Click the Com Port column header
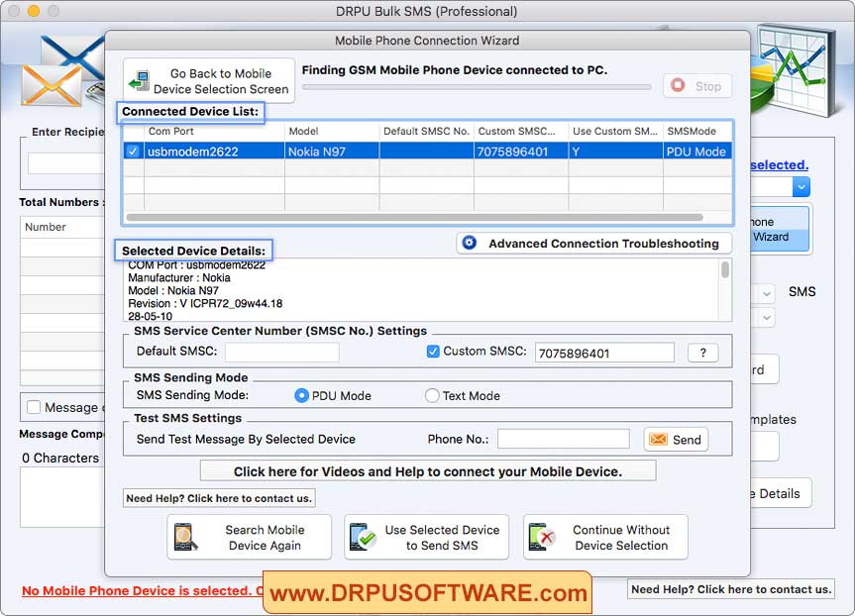The width and height of the screenshot is (855, 616). click(214, 132)
